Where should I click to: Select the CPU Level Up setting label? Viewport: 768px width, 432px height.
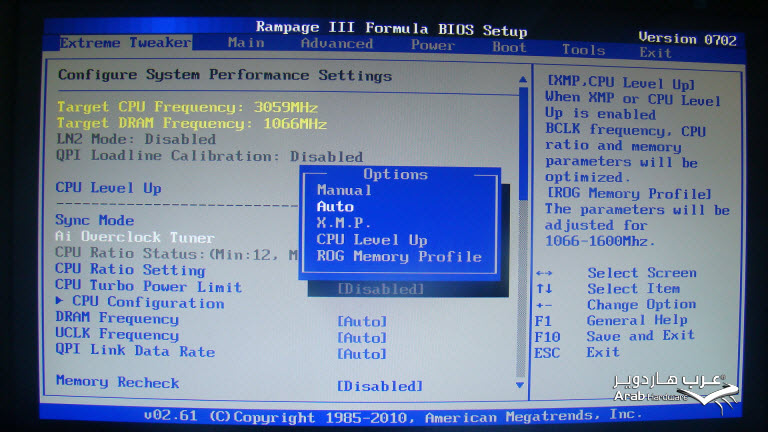pyautogui.click(x=108, y=188)
